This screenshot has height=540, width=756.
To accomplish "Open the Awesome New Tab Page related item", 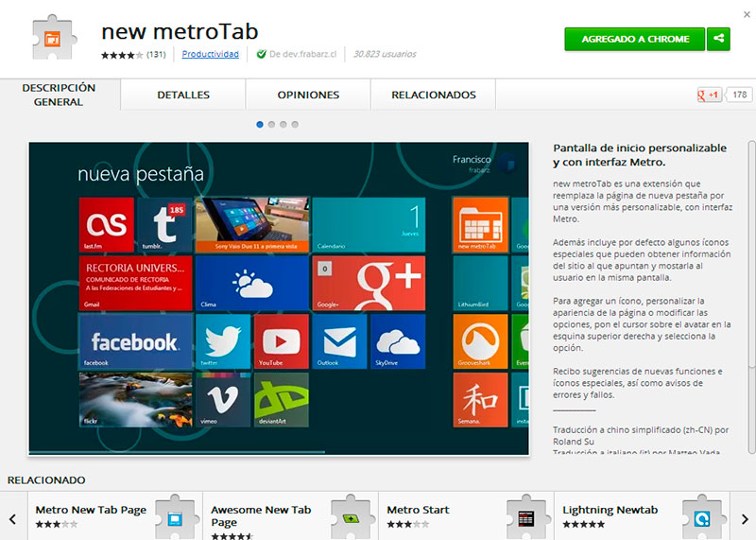I will [291, 516].
